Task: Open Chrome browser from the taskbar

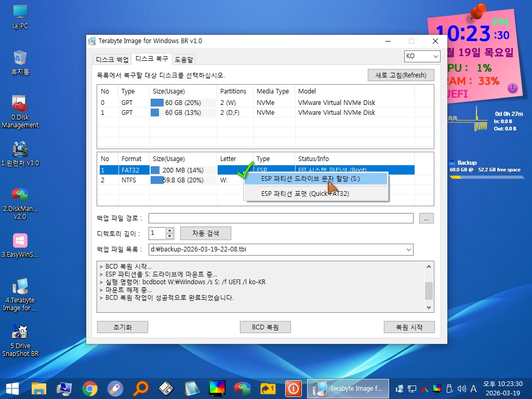Action: click(89, 389)
